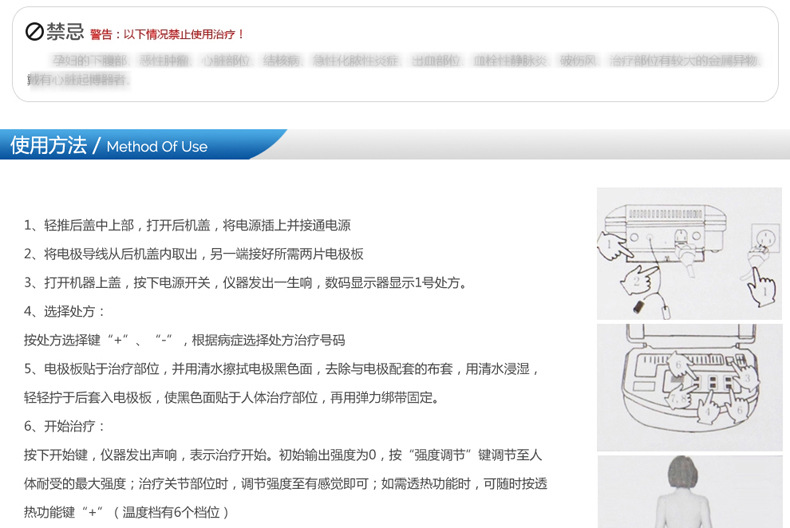Open the woman's back treatment illustration
Viewport: 790px width, 528px height.
click(x=689, y=492)
